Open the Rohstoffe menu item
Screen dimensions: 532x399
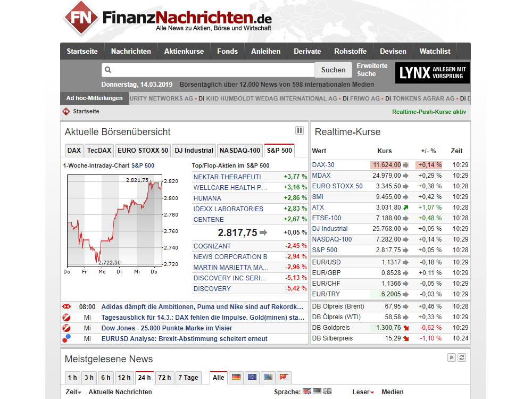(351, 51)
